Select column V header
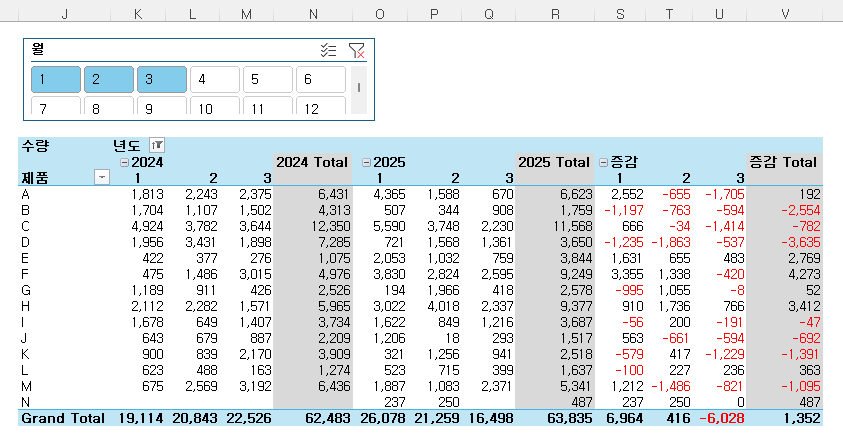This screenshot has height=434, width=843. tap(785, 14)
